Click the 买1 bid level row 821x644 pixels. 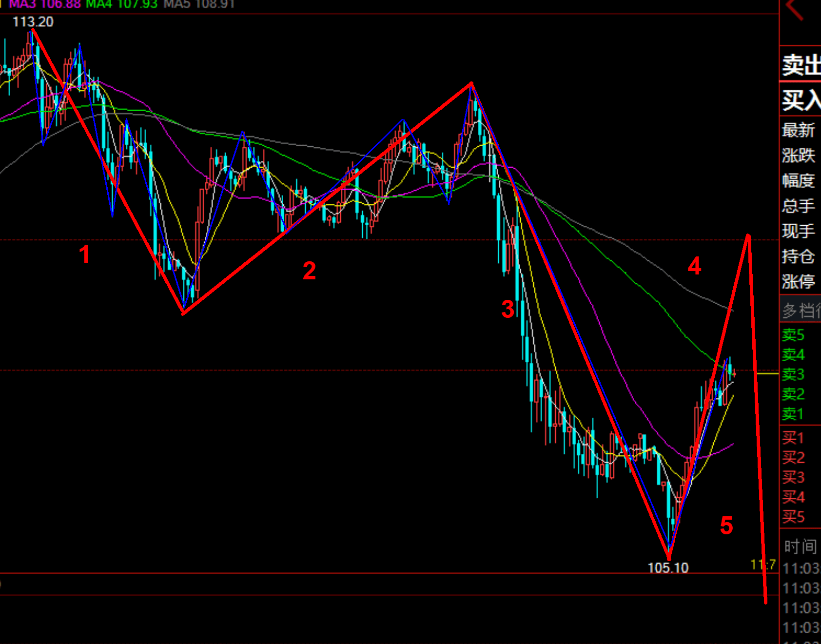tap(793, 438)
